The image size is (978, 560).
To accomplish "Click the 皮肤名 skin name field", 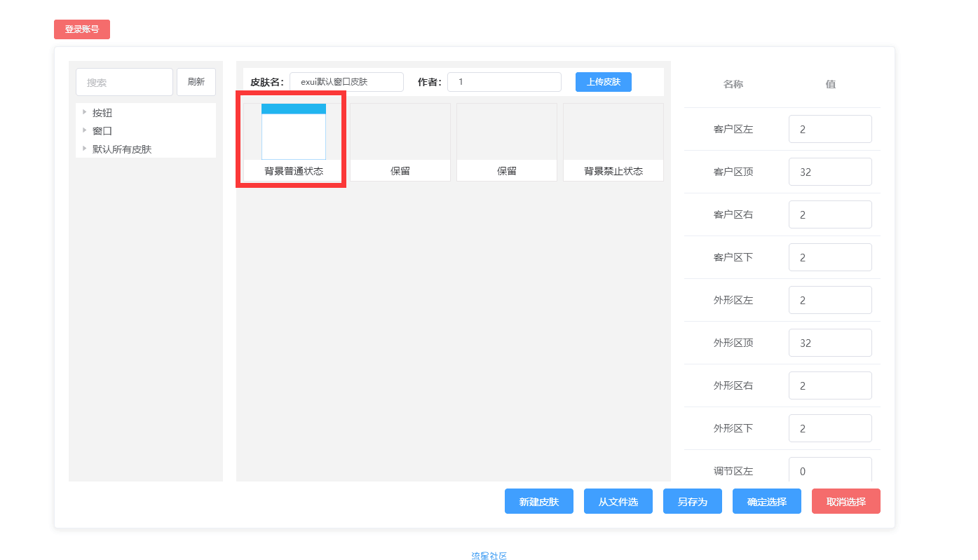I will 346,82.
